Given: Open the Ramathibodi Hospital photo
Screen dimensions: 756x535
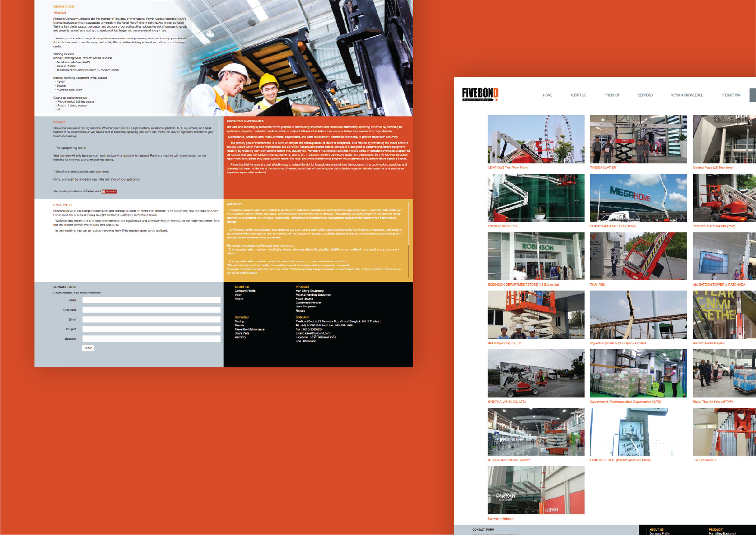Looking at the screenshot, I should [724, 314].
